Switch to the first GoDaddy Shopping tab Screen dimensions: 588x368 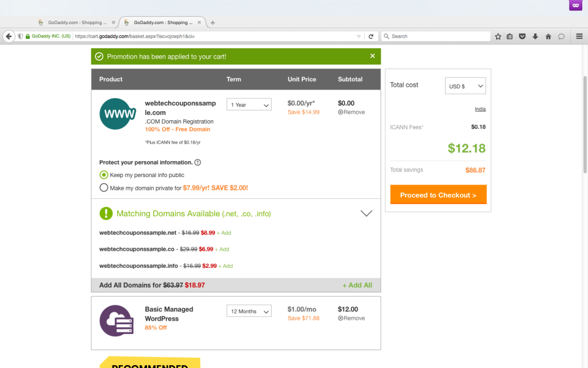[x=77, y=22]
